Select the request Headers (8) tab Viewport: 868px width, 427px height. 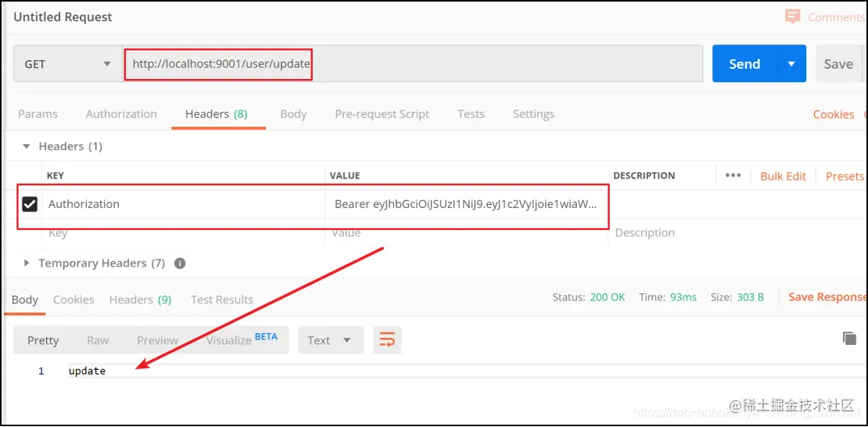(217, 114)
